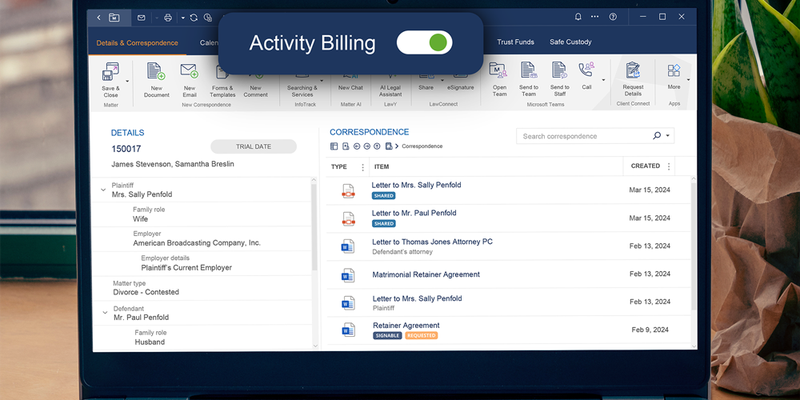This screenshot has width=800, height=400.
Task: Click the printer icon in title bar
Action: tap(168, 17)
